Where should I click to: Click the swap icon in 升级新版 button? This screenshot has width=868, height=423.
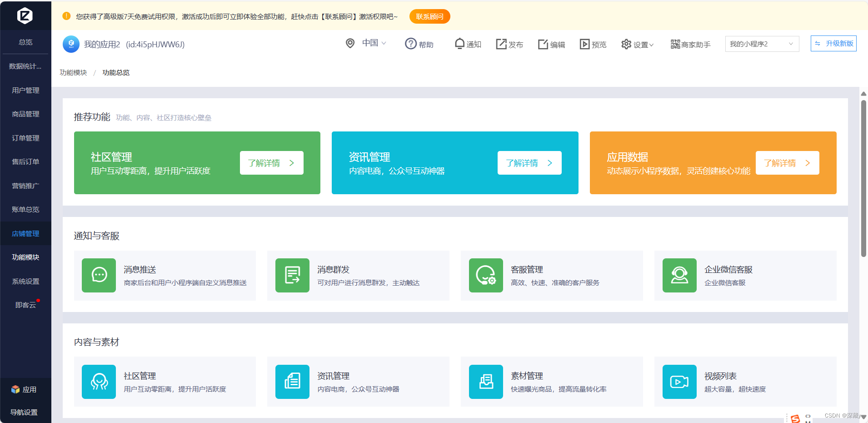tap(818, 43)
